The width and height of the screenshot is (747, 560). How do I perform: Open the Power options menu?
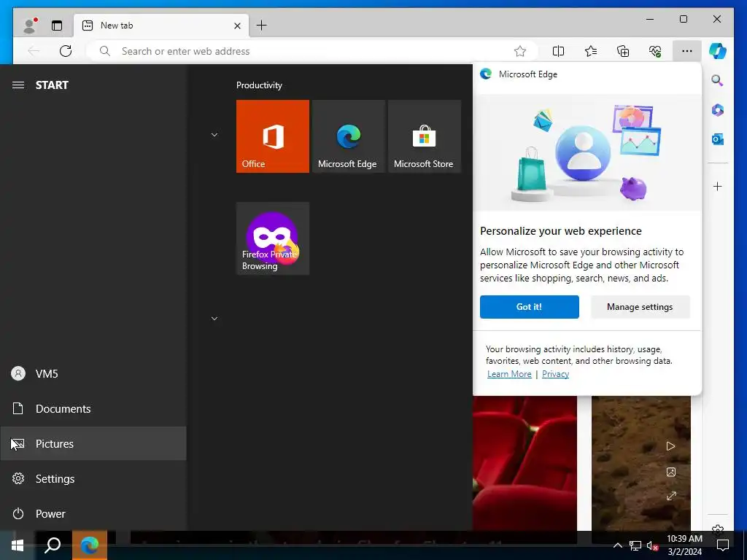tap(93, 514)
